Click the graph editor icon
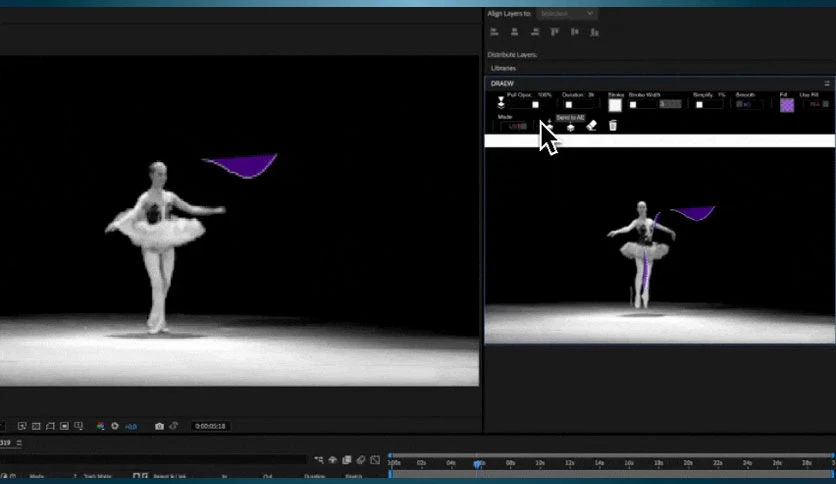The height and width of the screenshot is (484, 836). click(375, 459)
